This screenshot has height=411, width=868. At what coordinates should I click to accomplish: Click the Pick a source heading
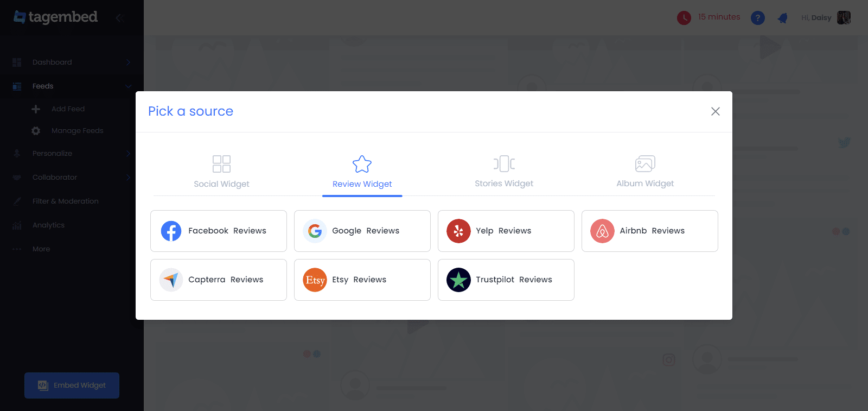pos(190,111)
